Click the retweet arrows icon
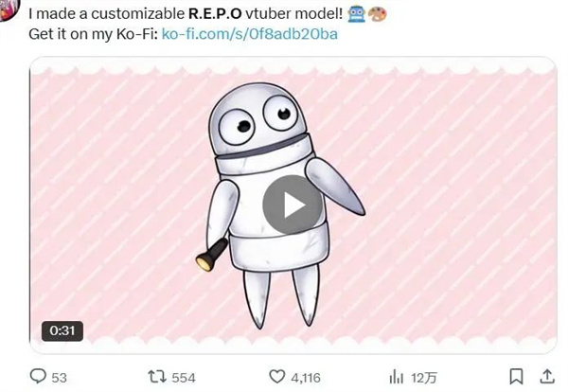Screen dimensions: 568x392 click(x=157, y=377)
